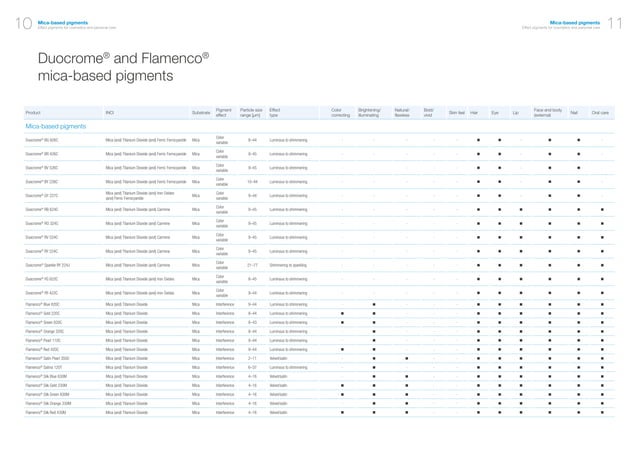Select the Duocrome and Flamenco page title
Image resolution: width=638 pixels, height=451 pixels.
click(x=123, y=67)
